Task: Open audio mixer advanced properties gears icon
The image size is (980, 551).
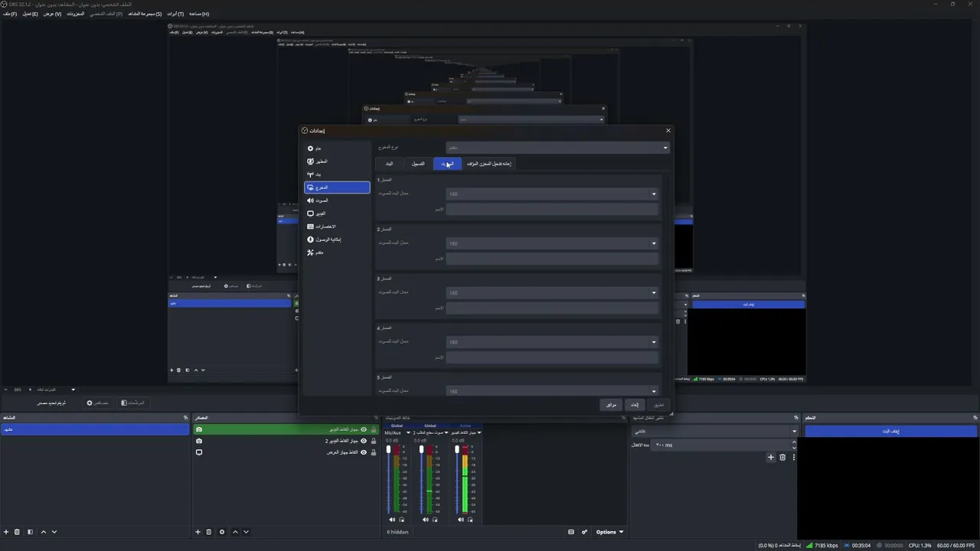Action: 584,532
